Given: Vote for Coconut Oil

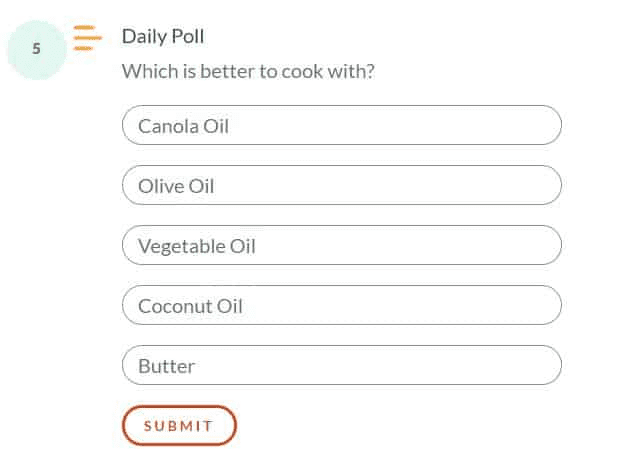Looking at the screenshot, I should tap(342, 305).
